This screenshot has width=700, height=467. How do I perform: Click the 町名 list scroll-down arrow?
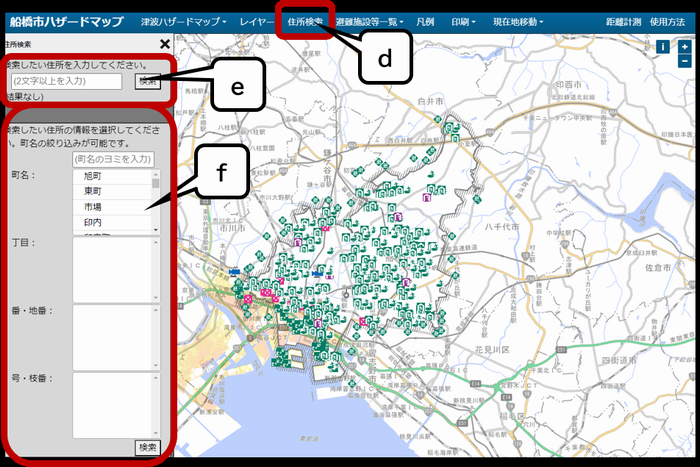(x=156, y=230)
